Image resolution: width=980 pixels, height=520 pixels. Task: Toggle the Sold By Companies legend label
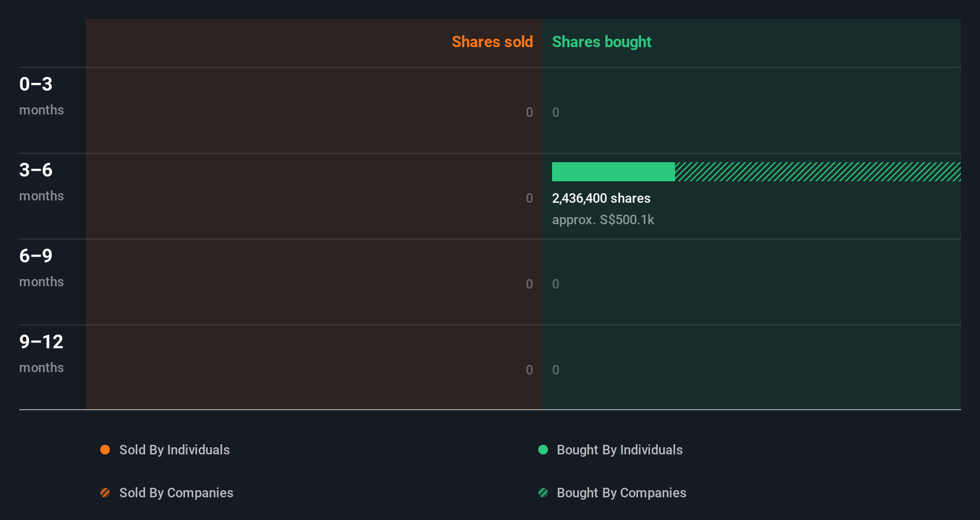[x=176, y=493]
